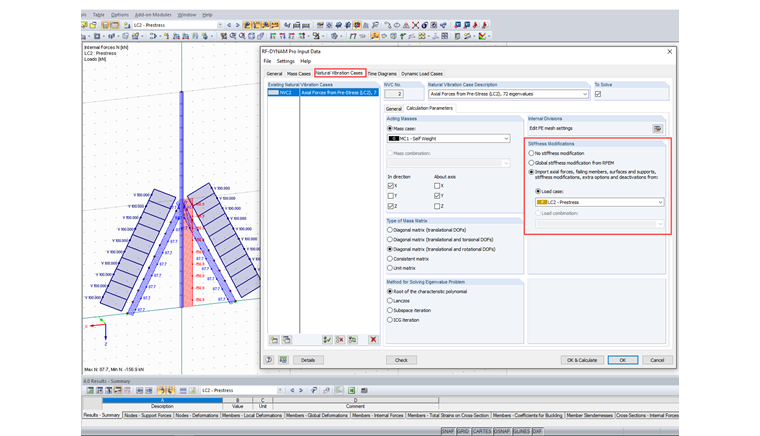Enable the Y direction checkbox
The image size is (760, 436).
391,196
